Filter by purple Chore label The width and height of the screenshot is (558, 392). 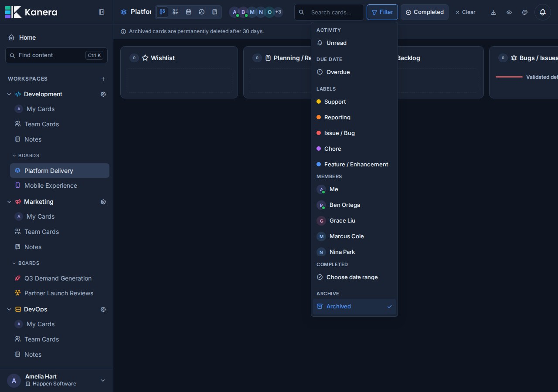(354, 149)
